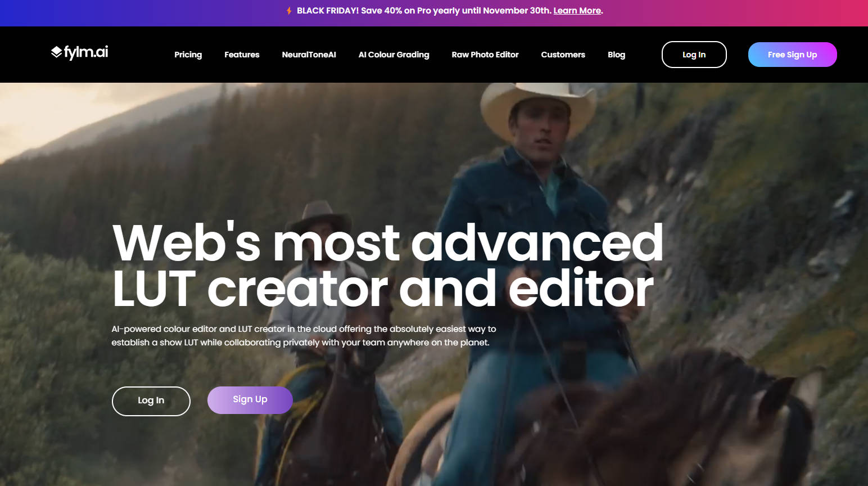Go to Features in the navigation
This screenshot has width=868, height=486.
pyautogui.click(x=242, y=55)
